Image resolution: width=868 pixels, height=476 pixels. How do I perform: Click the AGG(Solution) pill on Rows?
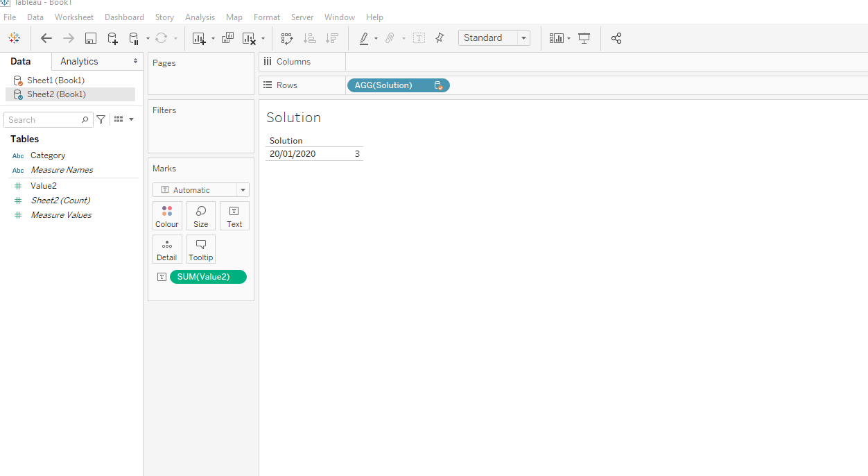pos(398,85)
